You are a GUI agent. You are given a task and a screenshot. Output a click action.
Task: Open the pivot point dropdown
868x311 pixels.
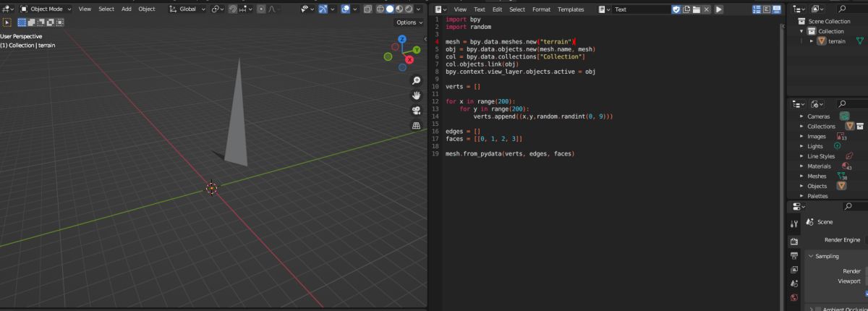point(218,9)
